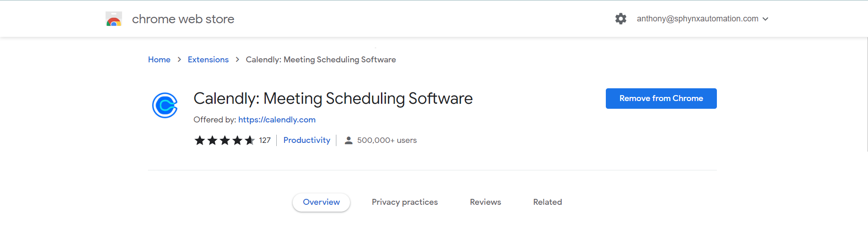Navigate to the Extensions breadcrumb link
This screenshot has height=233, width=868.
[208, 60]
